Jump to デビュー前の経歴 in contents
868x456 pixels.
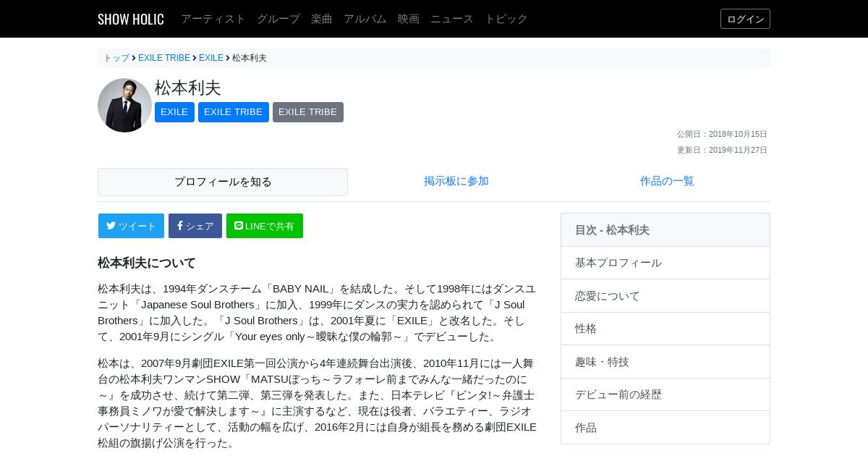tap(665, 394)
